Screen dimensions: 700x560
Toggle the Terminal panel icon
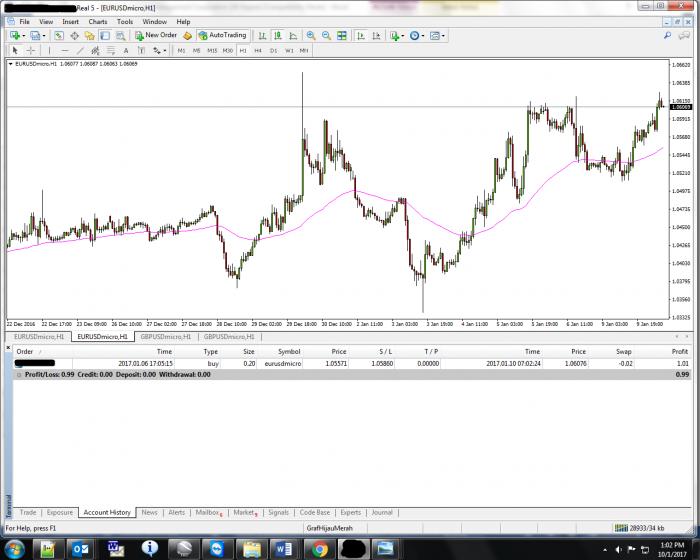[x=105, y=36]
